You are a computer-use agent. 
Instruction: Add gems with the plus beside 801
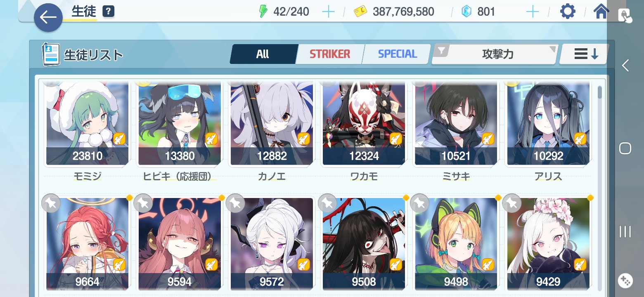[x=533, y=12]
